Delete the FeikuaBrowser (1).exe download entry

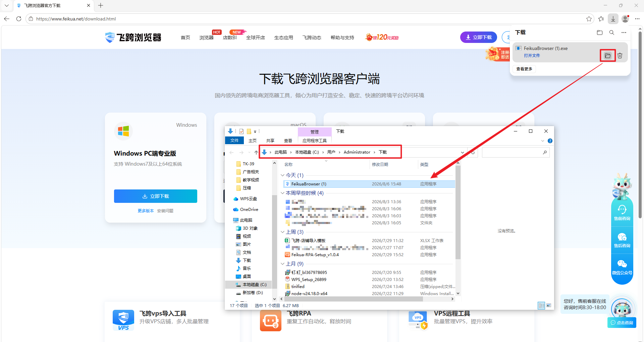pos(620,56)
